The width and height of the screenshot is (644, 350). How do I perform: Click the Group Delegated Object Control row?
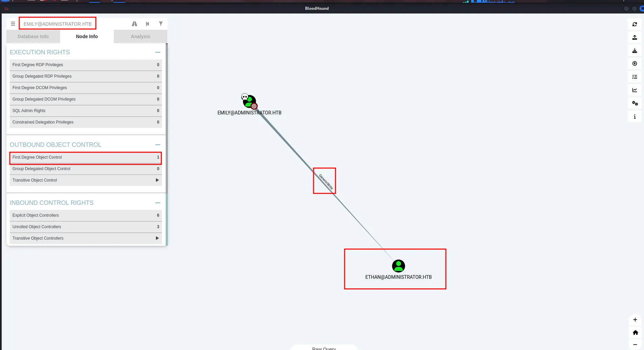click(x=86, y=169)
